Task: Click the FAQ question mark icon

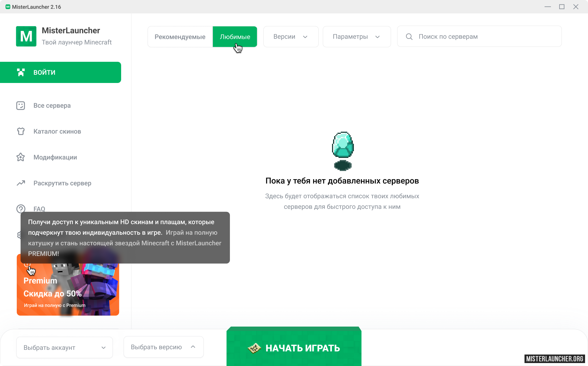Action: (x=21, y=209)
